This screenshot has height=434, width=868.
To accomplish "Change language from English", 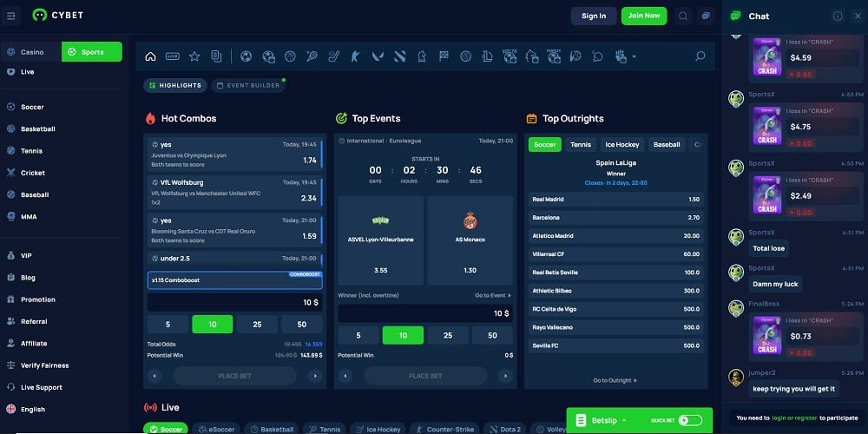I will pos(33,409).
